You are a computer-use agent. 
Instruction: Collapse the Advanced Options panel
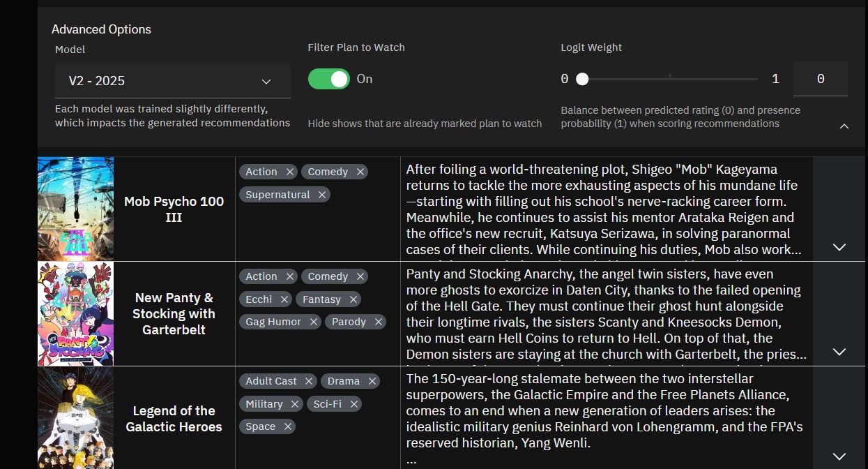(844, 126)
